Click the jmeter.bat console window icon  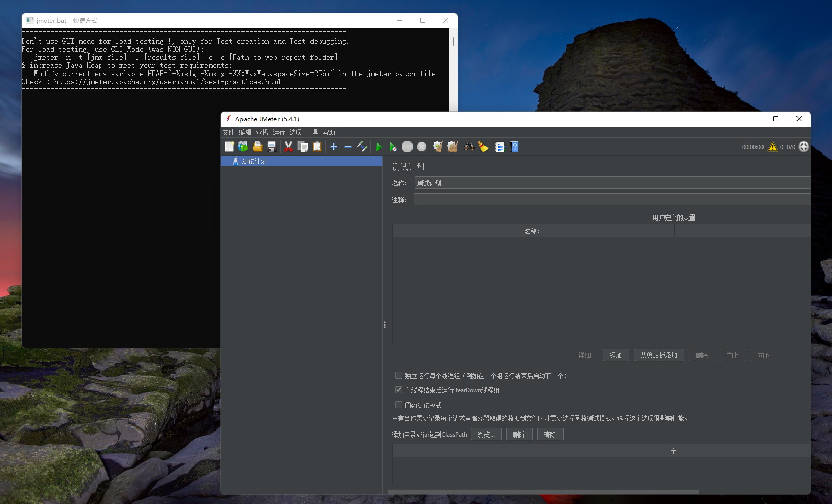pyautogui.click(x=30, y=20)
